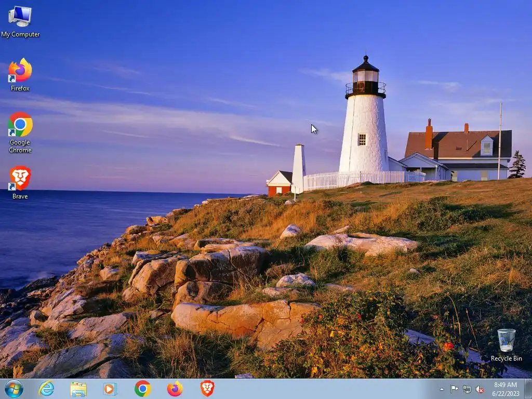
Task: Select the Recycle Bin desktop icon
Action: point(506,345)
